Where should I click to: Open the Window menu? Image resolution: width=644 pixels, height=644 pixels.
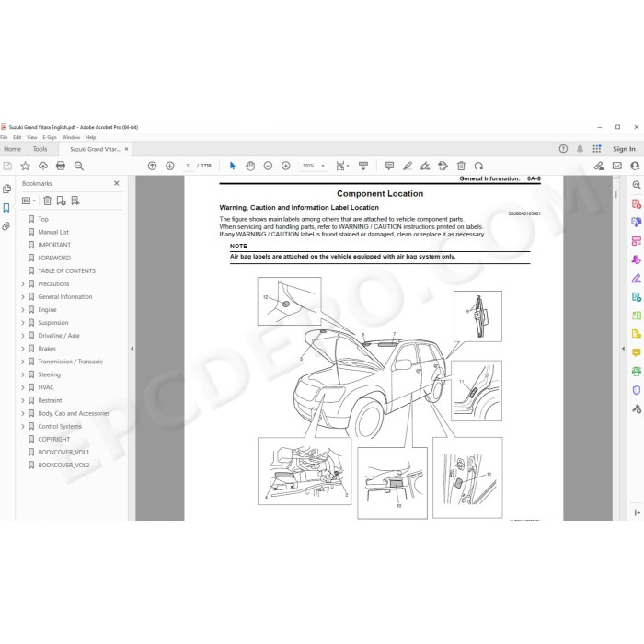71,138
